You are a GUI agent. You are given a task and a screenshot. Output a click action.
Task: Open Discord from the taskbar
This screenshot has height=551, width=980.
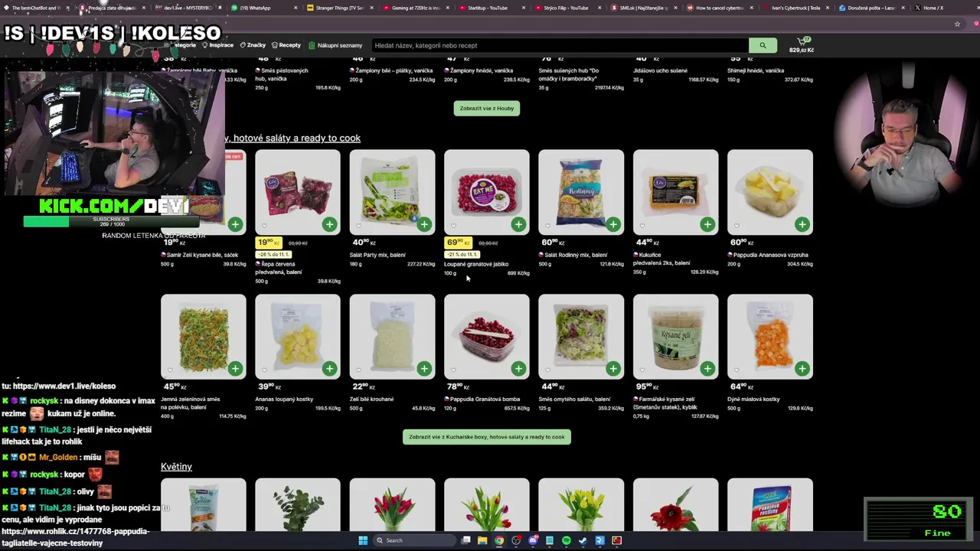(x=533, y=540)
